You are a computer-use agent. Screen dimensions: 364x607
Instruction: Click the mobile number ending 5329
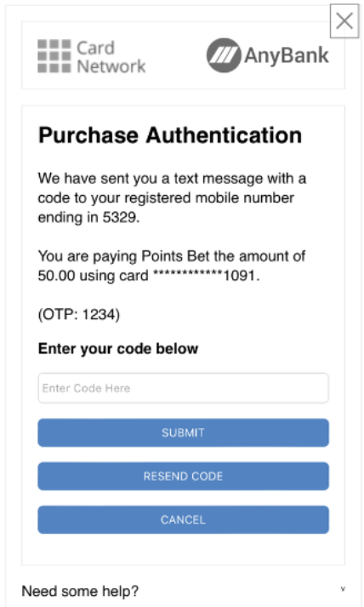point(120,217)
